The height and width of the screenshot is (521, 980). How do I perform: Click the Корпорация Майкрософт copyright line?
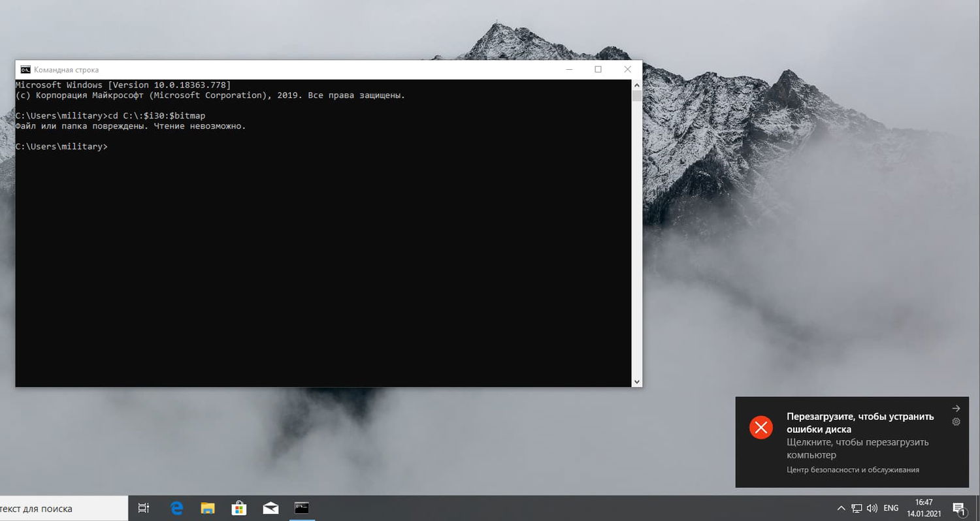tap(210, 95)
